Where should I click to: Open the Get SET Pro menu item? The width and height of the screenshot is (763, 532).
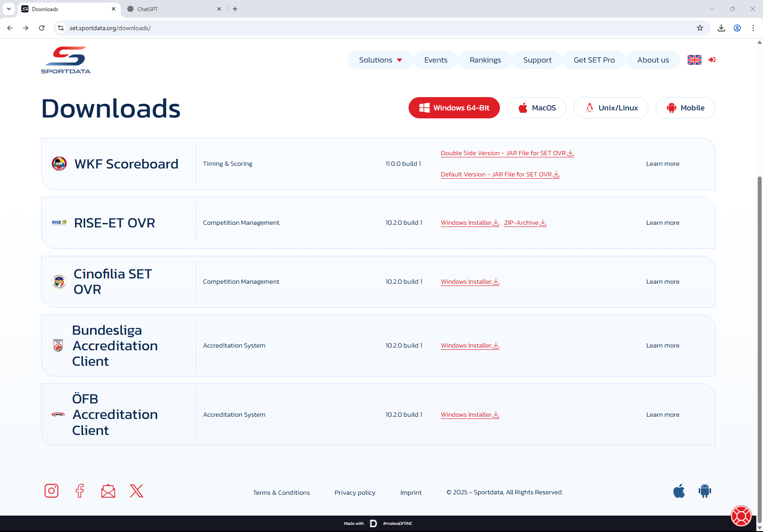point(594,60)
